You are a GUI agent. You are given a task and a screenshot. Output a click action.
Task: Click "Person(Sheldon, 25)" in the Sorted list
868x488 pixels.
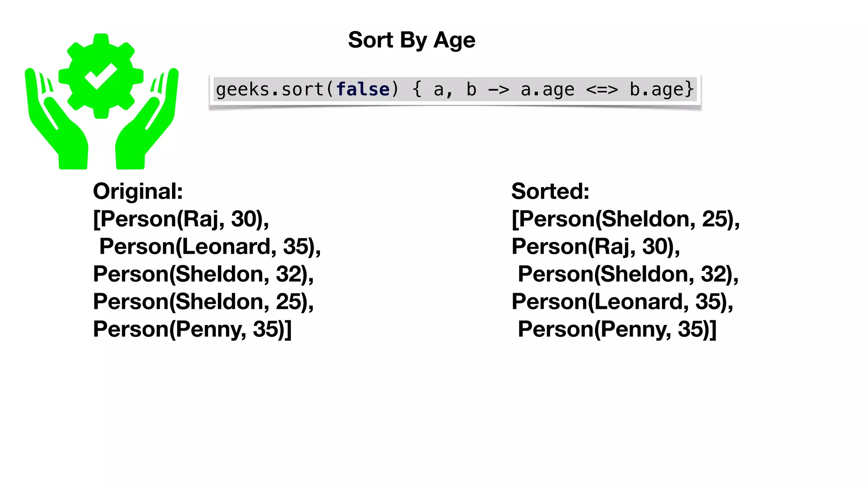(626, 219)
